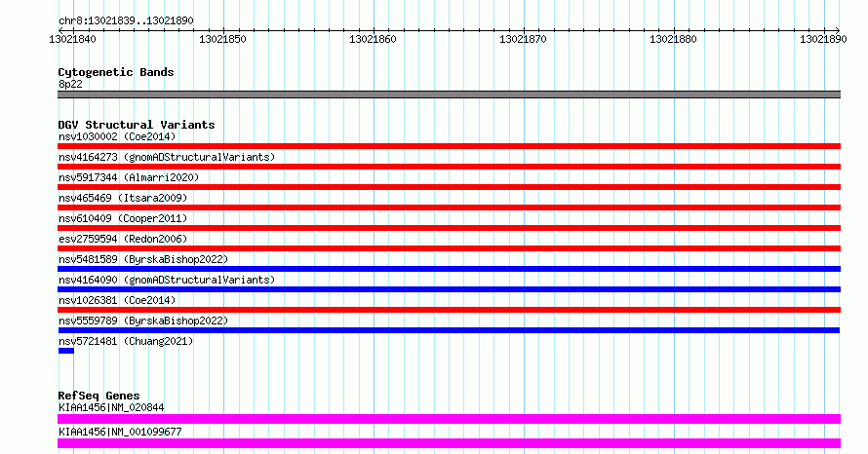Click ruler position 13021870

(x=523, y=39)
